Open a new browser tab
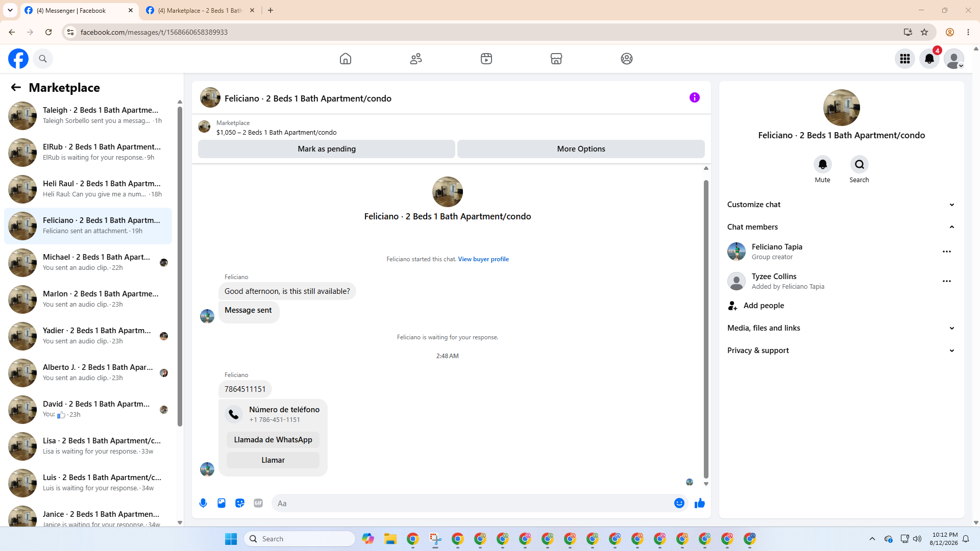 point(271,10)
